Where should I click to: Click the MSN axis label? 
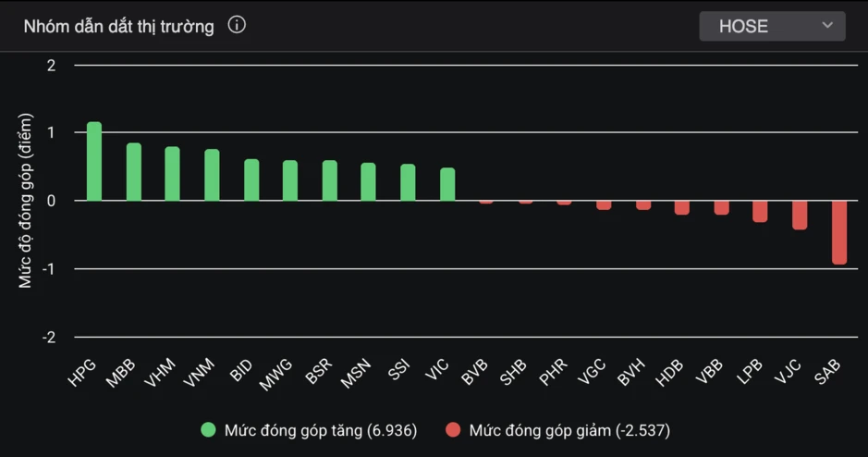[x=355, y=374]
